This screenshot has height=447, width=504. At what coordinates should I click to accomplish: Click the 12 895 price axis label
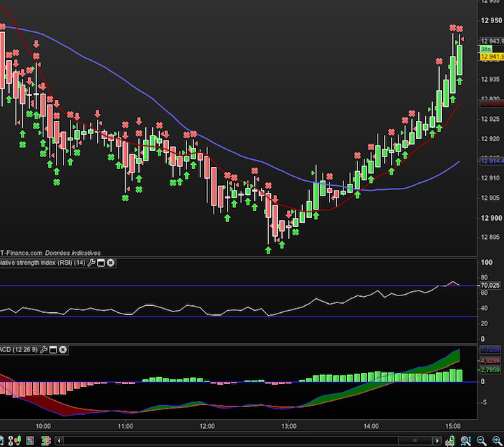pos(491,237)
